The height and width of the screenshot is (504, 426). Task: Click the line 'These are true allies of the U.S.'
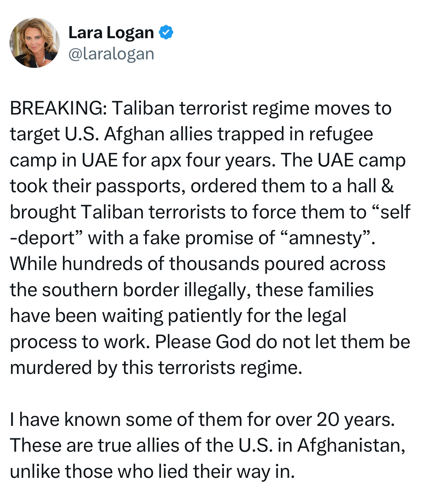point(208,445)
